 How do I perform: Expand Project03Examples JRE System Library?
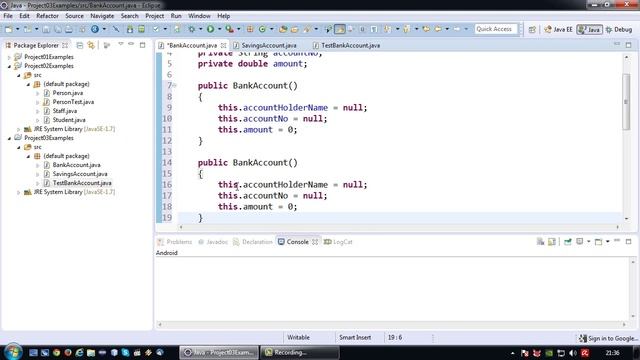click(18, 192)
